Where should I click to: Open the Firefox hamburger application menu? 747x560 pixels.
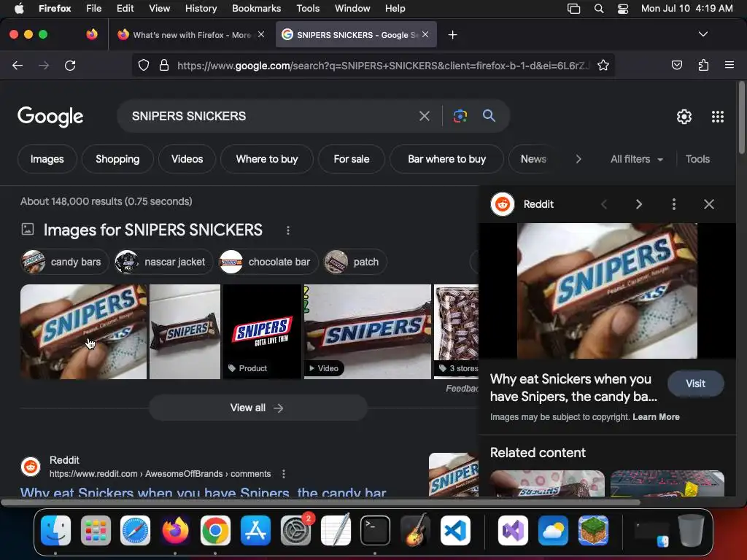[729, 65]
